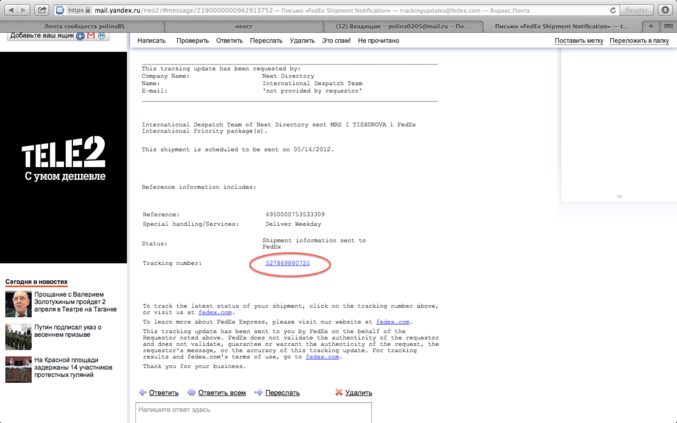Image resolution: width=677 pixels, height=423 pixels.
Task: Open the TELE2 advertisement banner
Action: pyautogui.click(x=63, y=158)
